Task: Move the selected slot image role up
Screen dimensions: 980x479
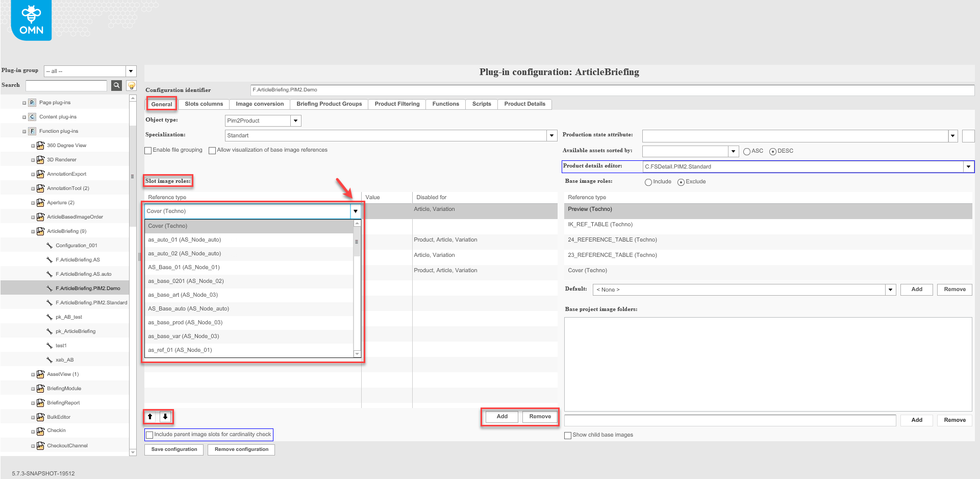Action: pos(150,416)
